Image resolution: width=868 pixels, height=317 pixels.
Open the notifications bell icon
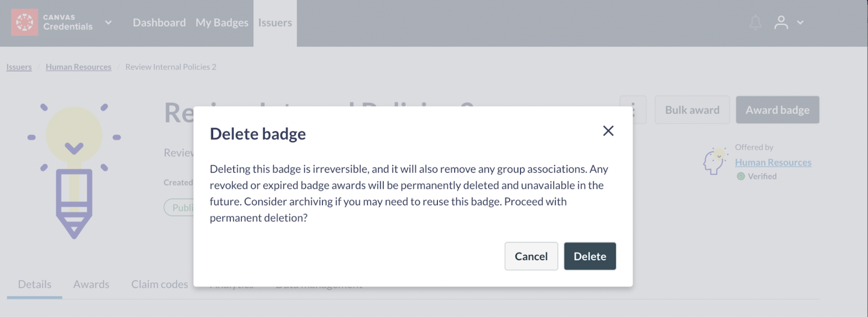[755, 22]
